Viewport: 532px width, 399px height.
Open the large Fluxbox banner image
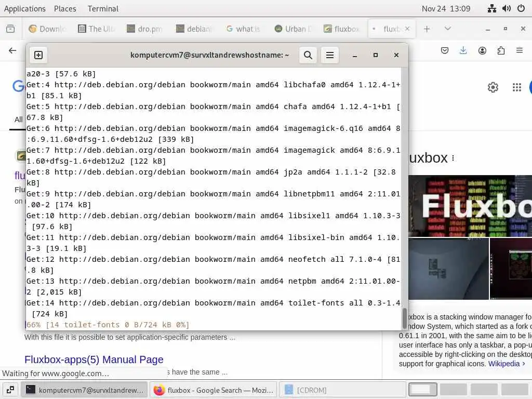[470, 206]
